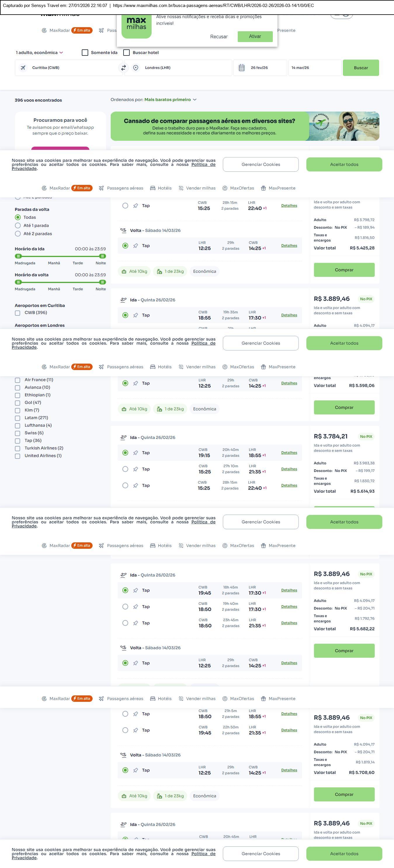Click the 23kg checked baggage icon
Viewport: 394px width, 868px height.
pos(159,272)
